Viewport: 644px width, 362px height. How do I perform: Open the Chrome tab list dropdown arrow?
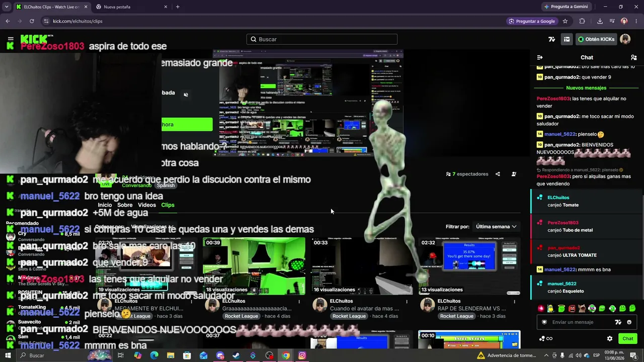[x=7, y=7]
